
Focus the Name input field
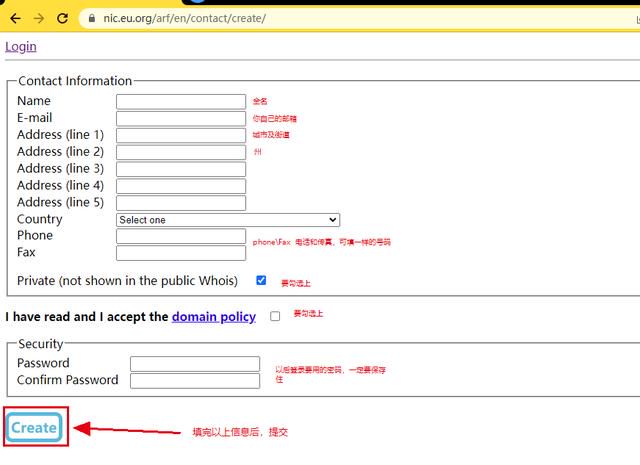coord(181,102)
